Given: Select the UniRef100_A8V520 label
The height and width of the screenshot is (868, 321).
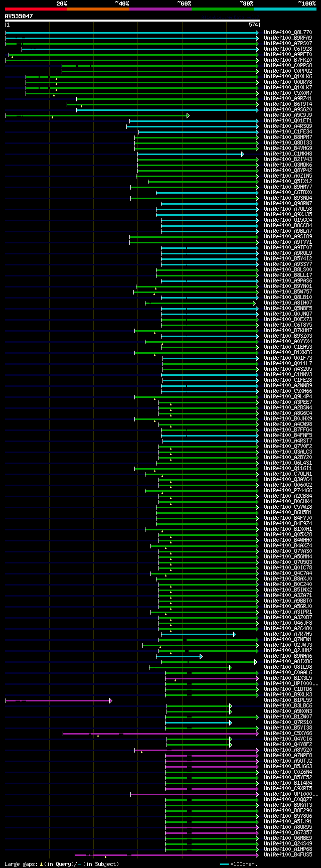Looking at the screenshot, I should coord(288,750).
